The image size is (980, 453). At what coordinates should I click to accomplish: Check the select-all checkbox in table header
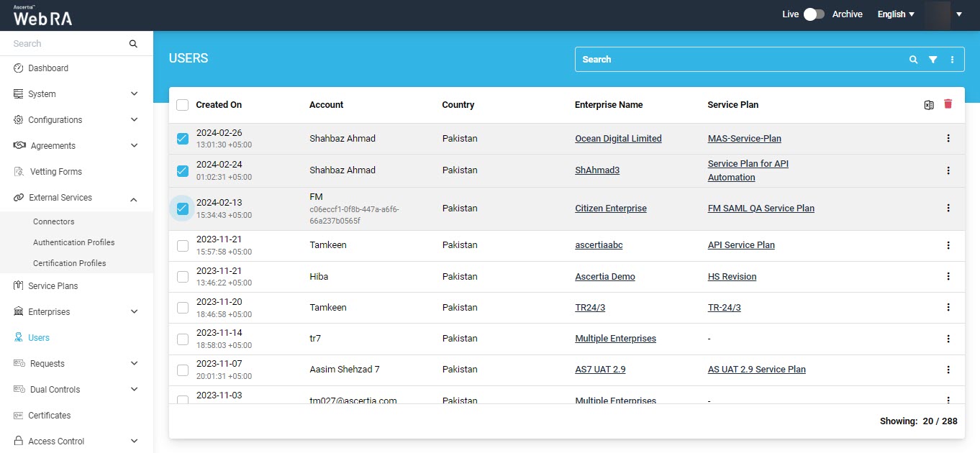coord(183,105)
